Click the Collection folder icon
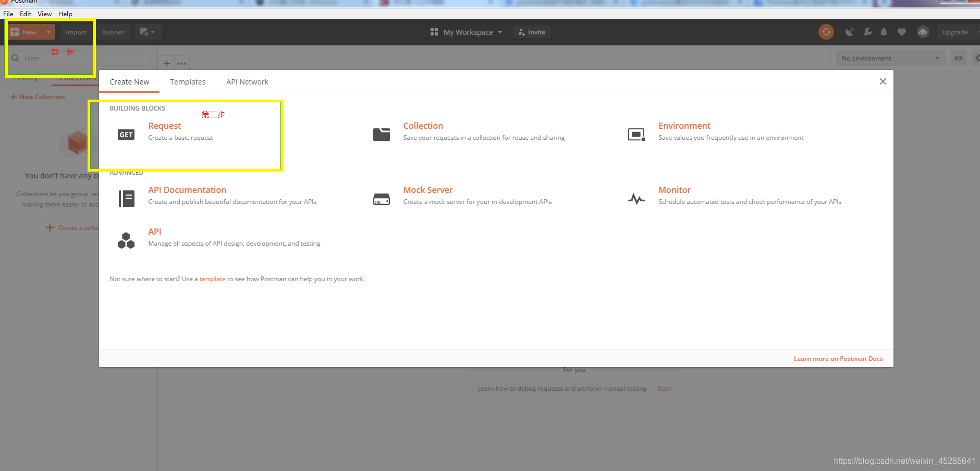Image resolution: width=980 pixels, height=471 pixels. point(382,134)
